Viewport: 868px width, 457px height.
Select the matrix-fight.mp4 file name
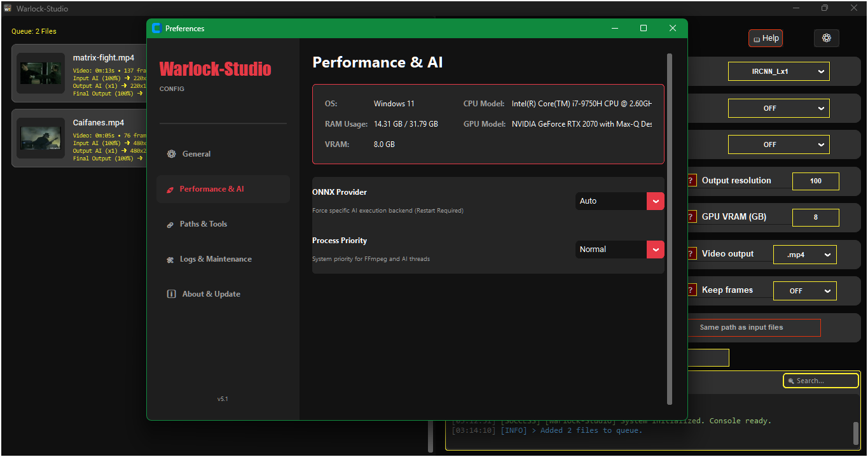[104, 58]
